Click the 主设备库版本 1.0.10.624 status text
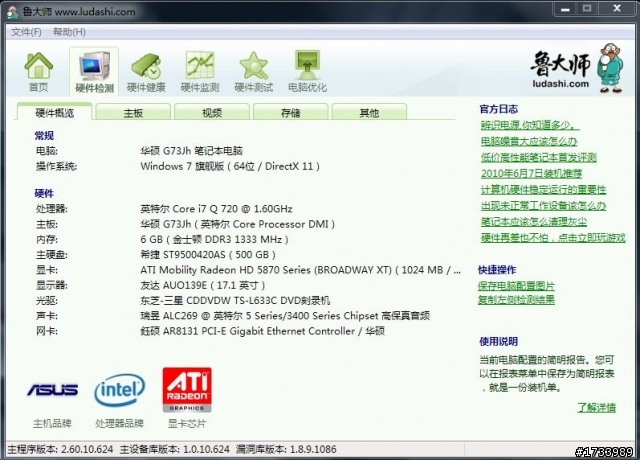The image size is (640, 460). click(175, 449)
